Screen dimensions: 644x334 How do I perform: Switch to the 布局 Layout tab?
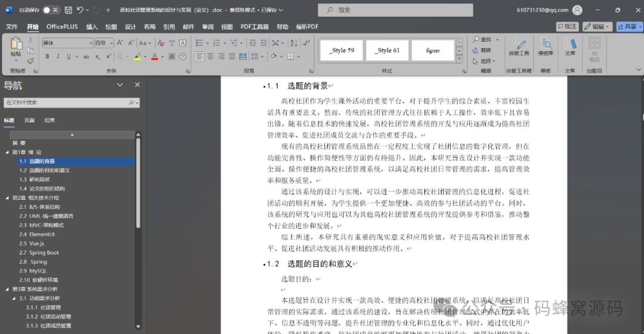pos(150,27)
